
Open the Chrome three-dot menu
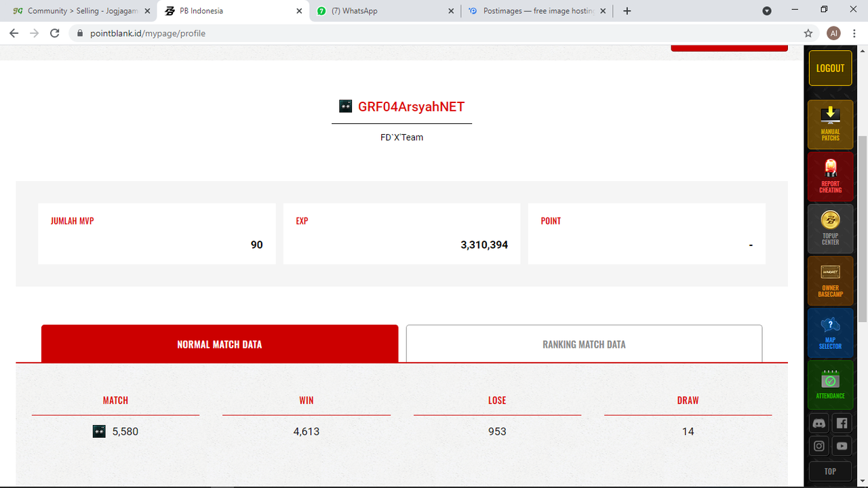click(854, 33)
